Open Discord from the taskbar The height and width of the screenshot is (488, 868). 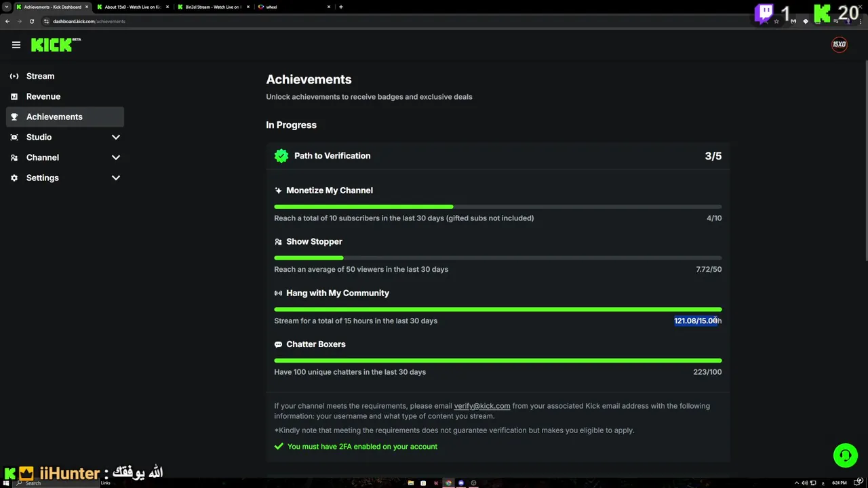point(461,483)
